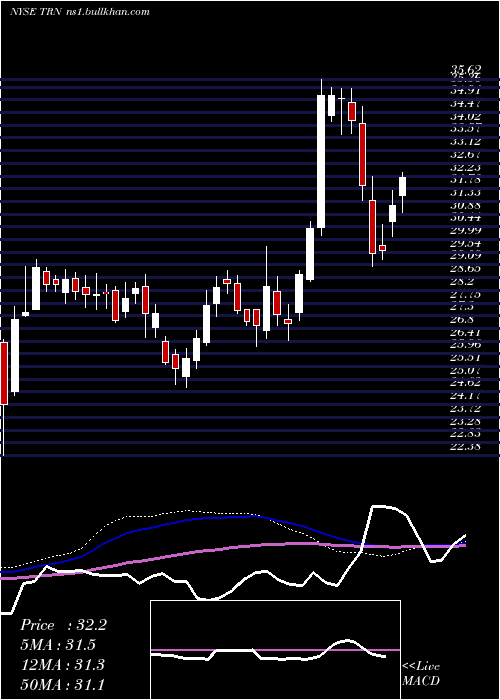Select the 29.09 price axis label
Image resolution: width=500 pixels, height=700 pixels.
(x=466, y=256)
